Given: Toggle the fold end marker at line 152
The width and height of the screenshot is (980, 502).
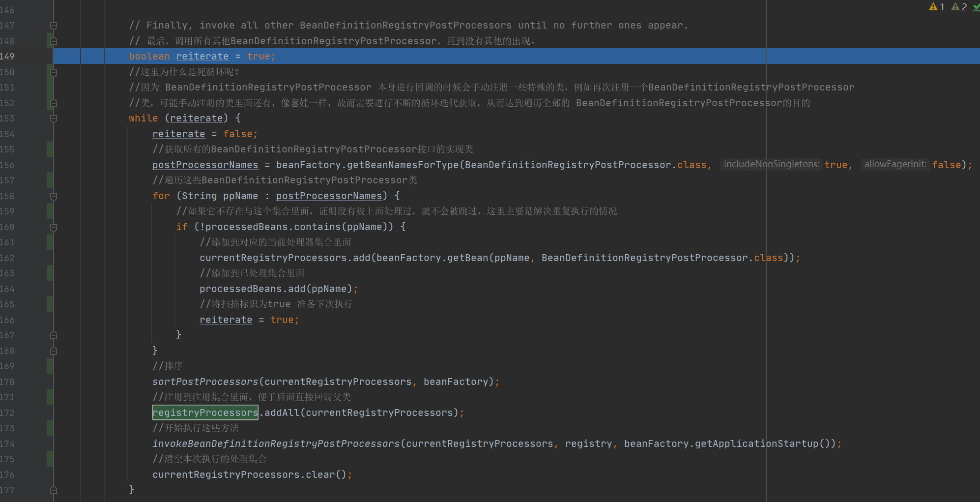Looking at the screenshot, I should (x=54, y=103).
